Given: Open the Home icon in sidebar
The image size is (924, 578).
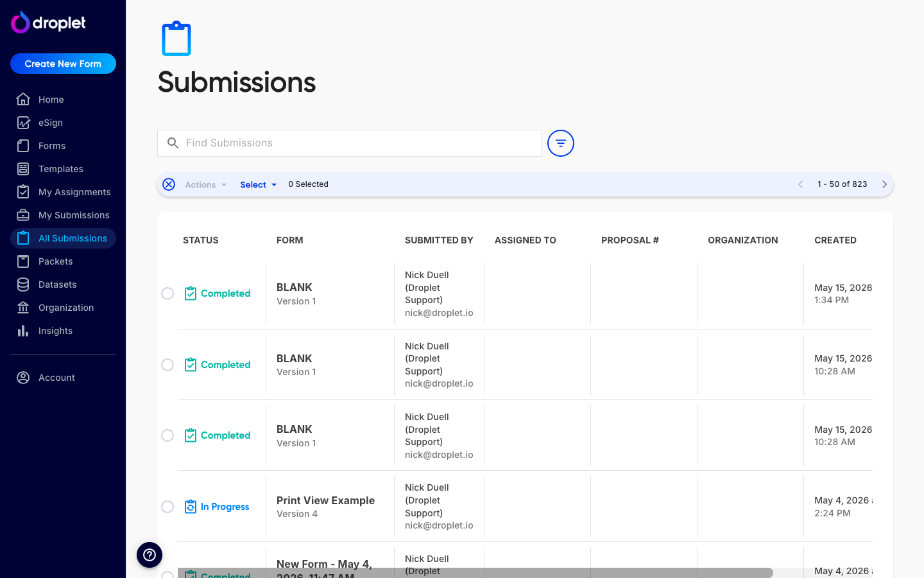Looking at the screenshot, I should click(x=23, y=100).
